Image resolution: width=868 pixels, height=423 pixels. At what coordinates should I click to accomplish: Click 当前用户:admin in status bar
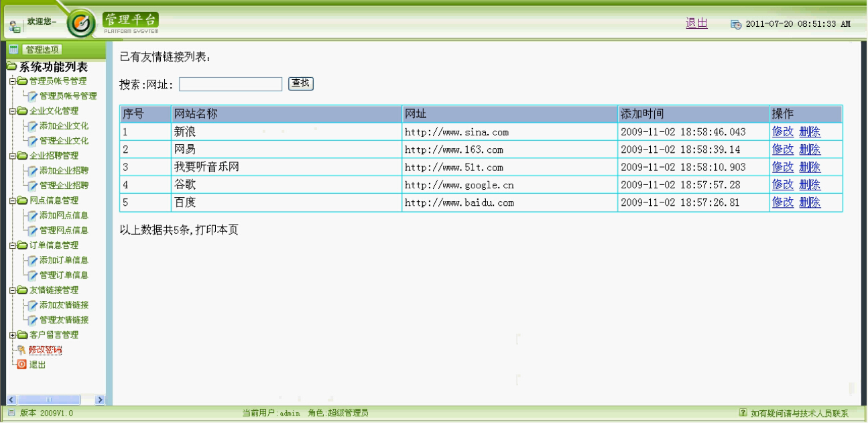[x=271, y=413]
